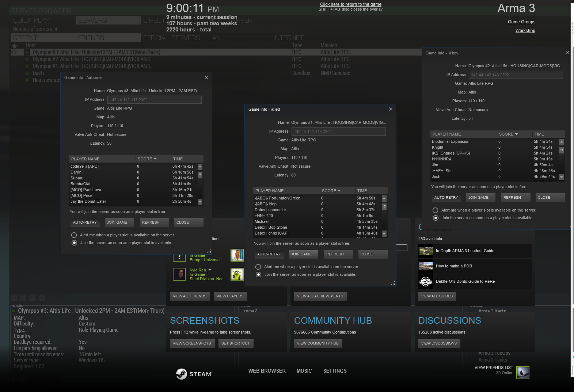Image resolution: width=574 pixels, height=392 pixels.
Task: Click the Shrek game thumbnail beside Kylo Ren
Action: pyautogui.click(x=237, y=274)
